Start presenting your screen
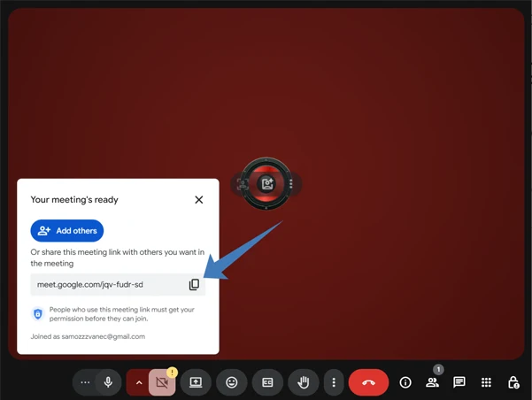The image size is (532, 400). click(196, 382)
